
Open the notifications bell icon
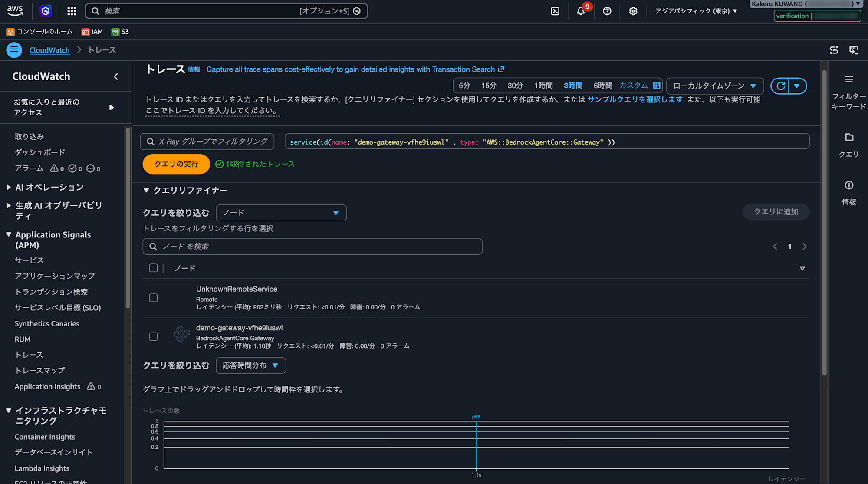point(581,11)
